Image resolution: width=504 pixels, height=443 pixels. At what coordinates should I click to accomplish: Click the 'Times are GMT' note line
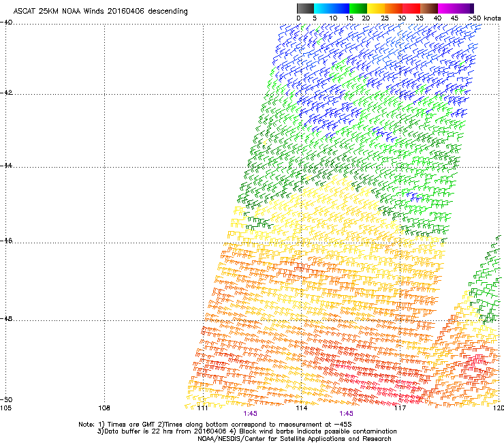pos(215,425)
